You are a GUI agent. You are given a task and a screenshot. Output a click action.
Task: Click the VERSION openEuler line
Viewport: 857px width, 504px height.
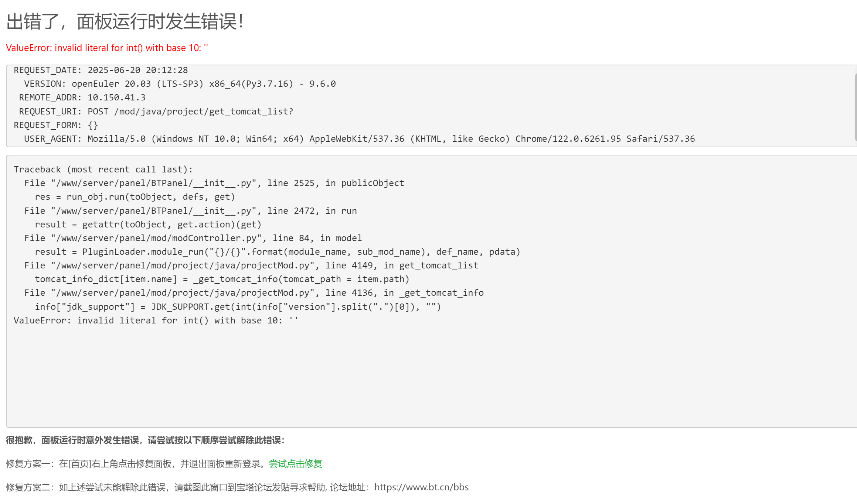pos(180,84)
